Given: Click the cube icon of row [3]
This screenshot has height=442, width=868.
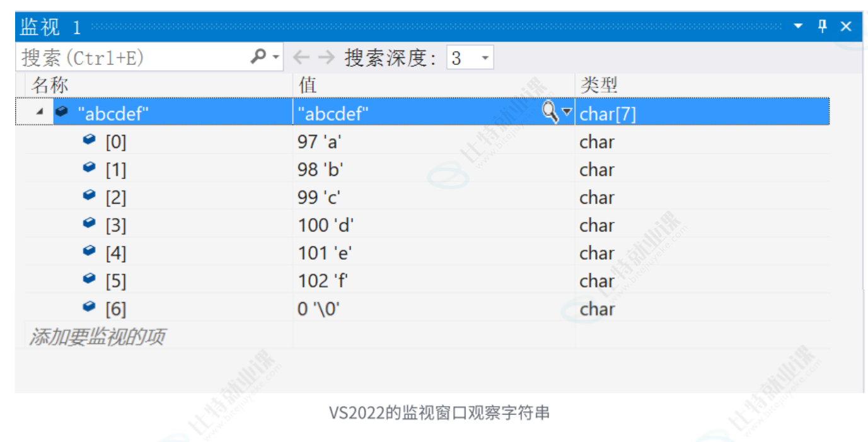Looking at the screenshot, I should point(90,223).
